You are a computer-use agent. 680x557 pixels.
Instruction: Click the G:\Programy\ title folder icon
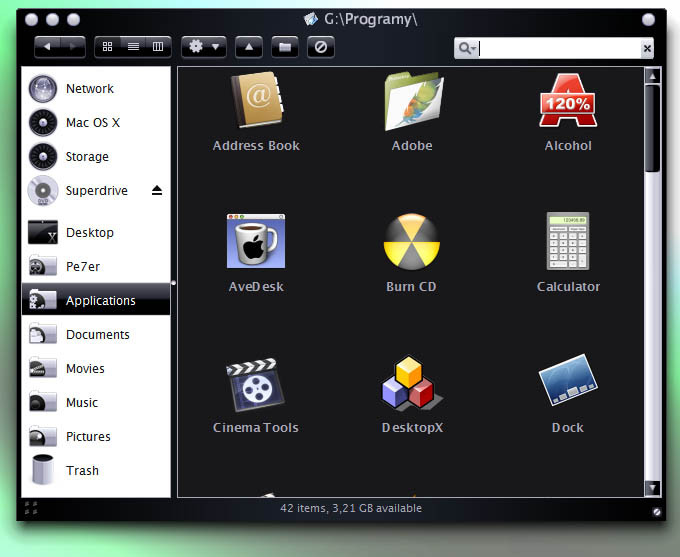coord(311,19)
